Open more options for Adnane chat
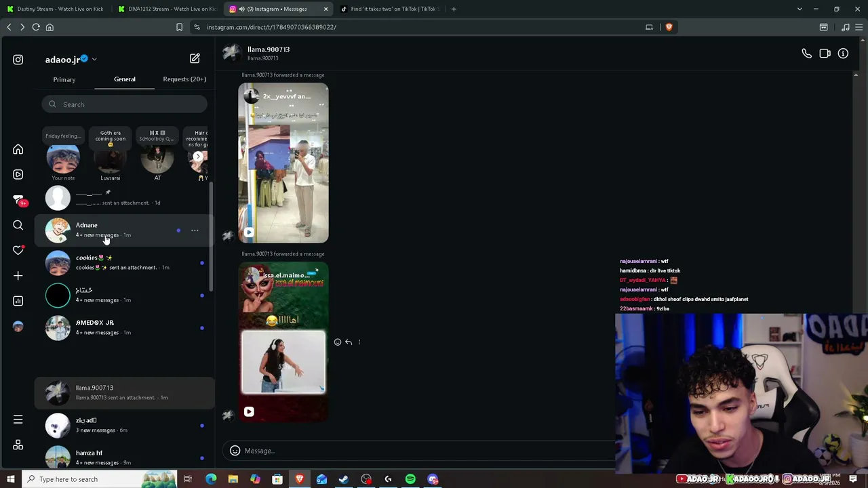 [x=195, y=230]
